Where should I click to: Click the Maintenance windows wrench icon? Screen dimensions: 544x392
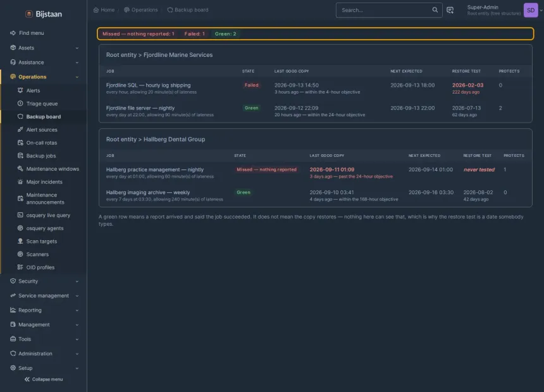pyautogui.click(x=20, y=169)
